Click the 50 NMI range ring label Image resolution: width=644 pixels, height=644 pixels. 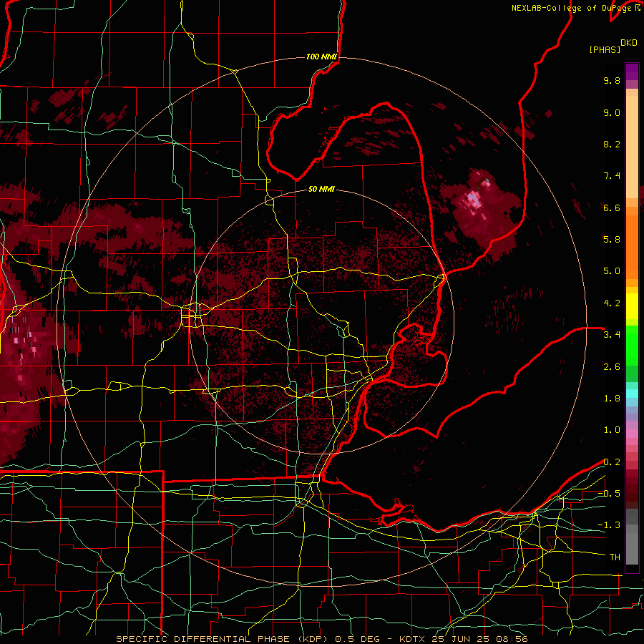pos(321,189)
